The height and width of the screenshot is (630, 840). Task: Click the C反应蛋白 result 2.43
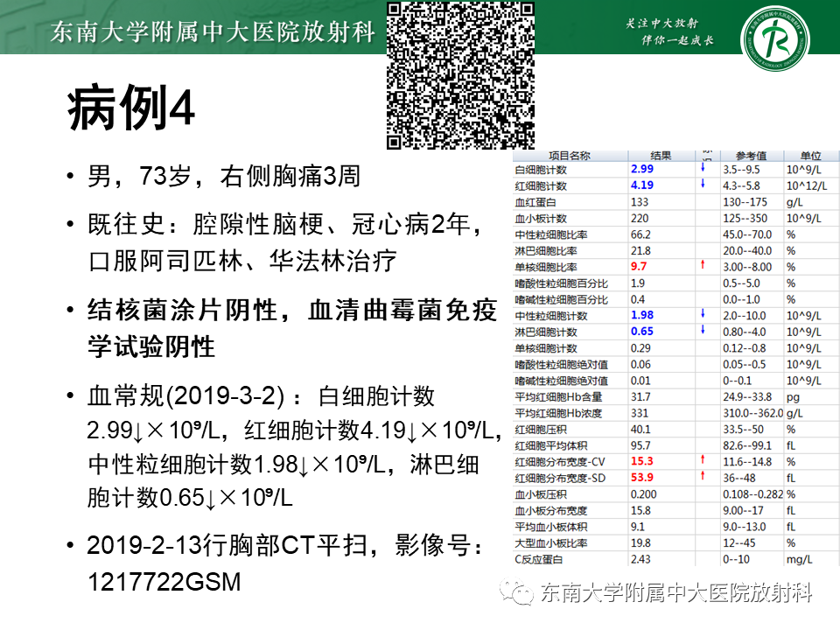click(x=640, y=559)
